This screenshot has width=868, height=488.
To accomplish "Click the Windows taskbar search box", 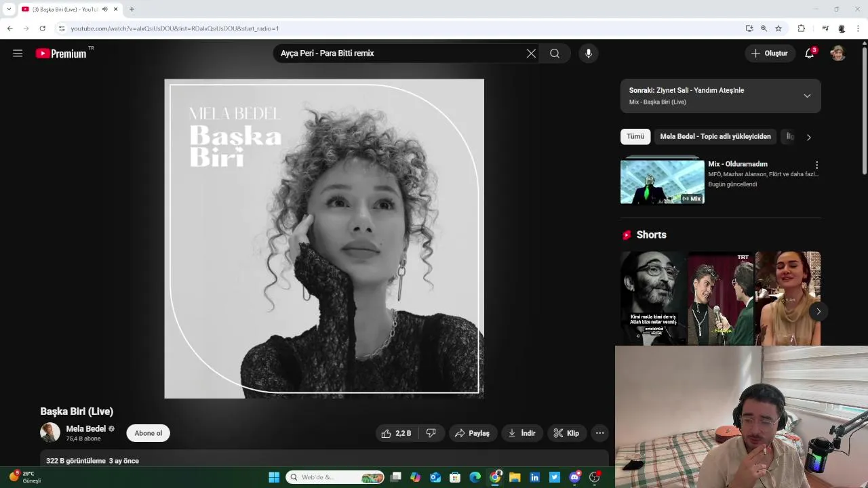I will coord(335,477).
